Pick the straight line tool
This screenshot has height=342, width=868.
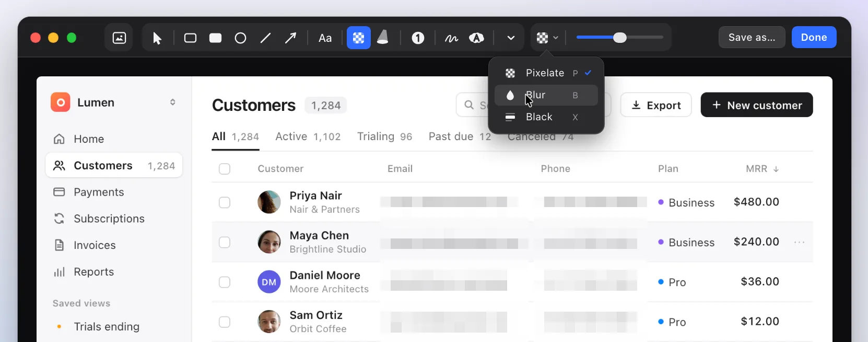coord(265,38)
